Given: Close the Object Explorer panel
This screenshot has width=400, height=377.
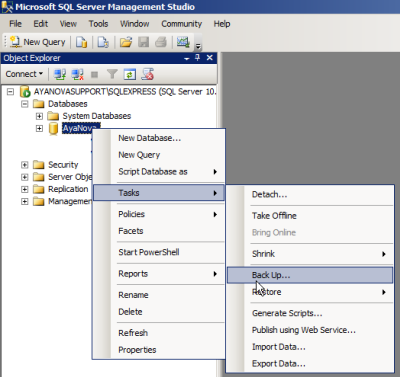Looking at the screenshot, I should point(210,58).
